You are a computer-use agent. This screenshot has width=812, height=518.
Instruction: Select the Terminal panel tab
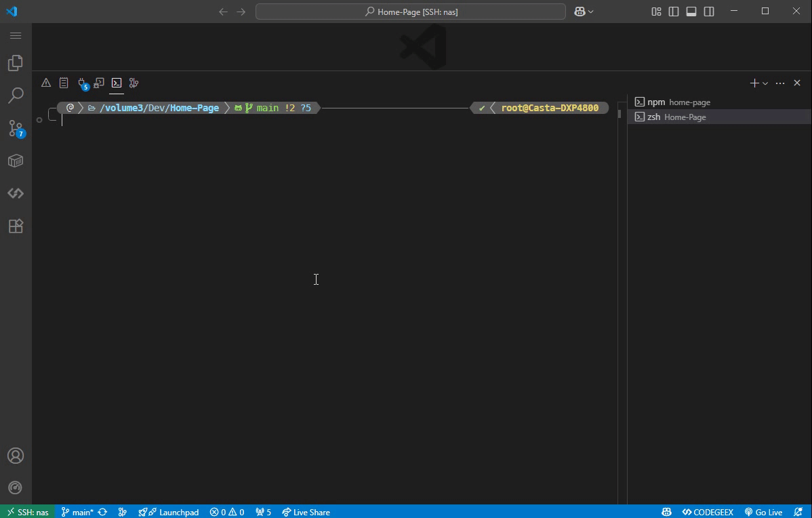[x=117, y=83]
